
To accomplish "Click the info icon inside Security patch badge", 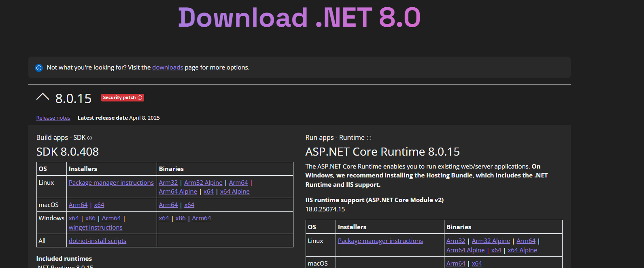I will click(x=140, y=98).
